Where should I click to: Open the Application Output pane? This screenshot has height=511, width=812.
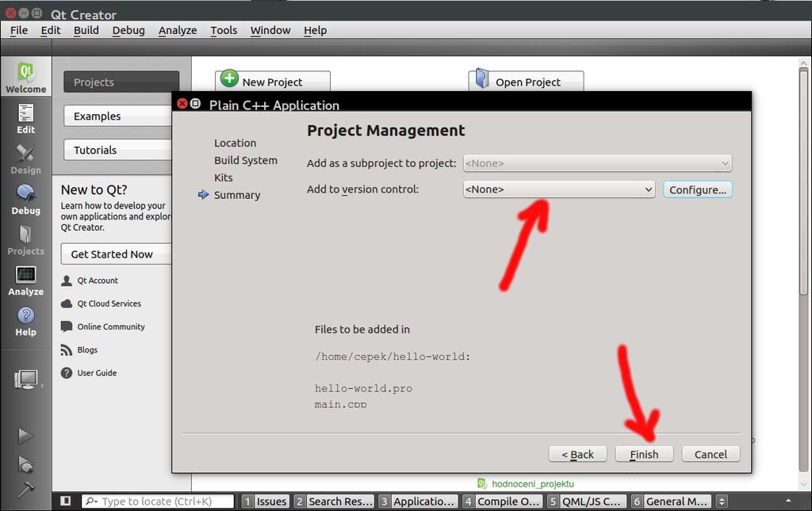418,501
